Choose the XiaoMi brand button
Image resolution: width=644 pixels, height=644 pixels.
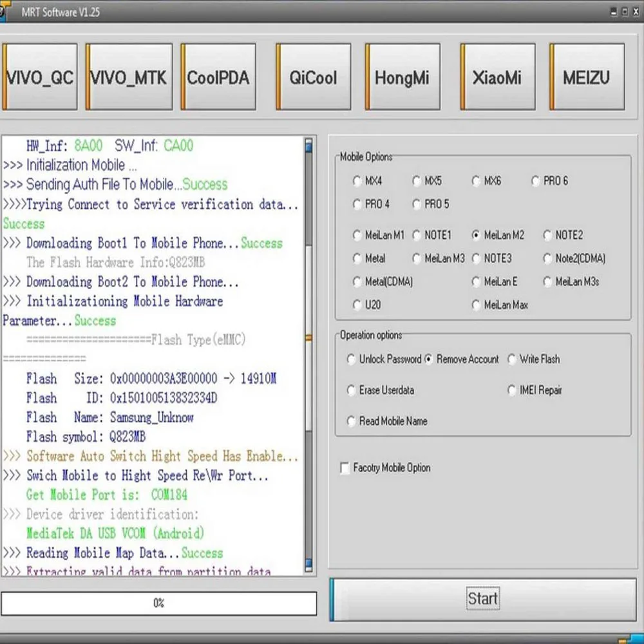click(498, 77)
